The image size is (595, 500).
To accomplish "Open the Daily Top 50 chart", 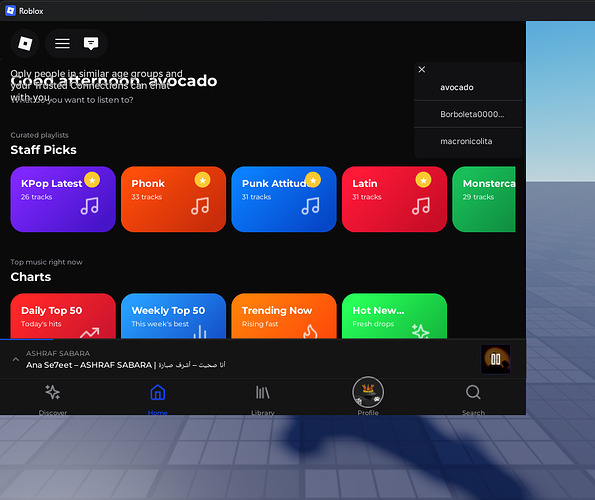I will [63, 316].
